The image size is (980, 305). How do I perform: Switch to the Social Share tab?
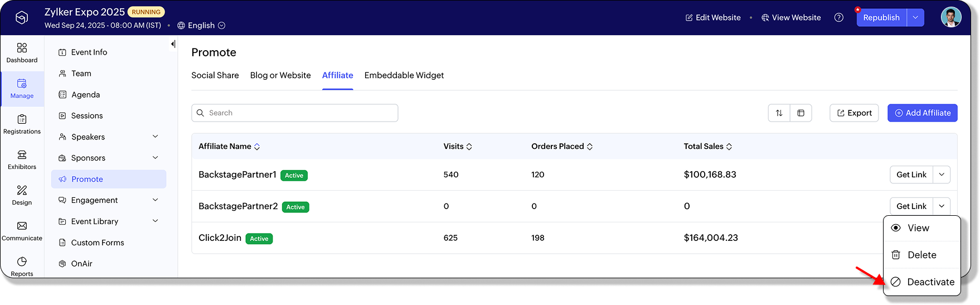click(x=215, y=75)
